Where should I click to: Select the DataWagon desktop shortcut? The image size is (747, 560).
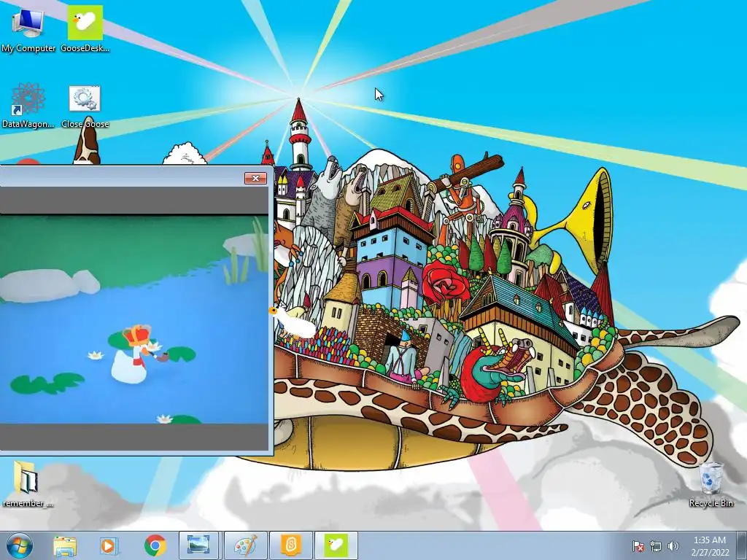(x=28, y=106)
